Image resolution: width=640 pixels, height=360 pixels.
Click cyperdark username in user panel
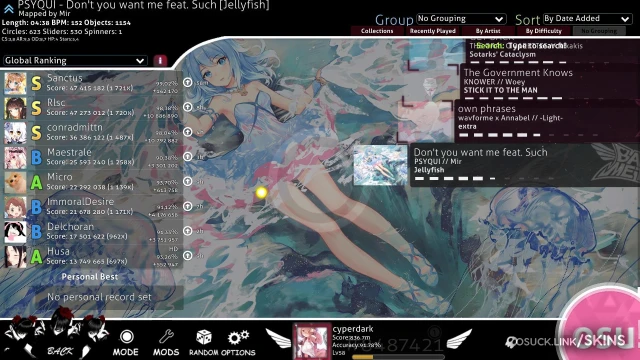[x=353, y=329]
